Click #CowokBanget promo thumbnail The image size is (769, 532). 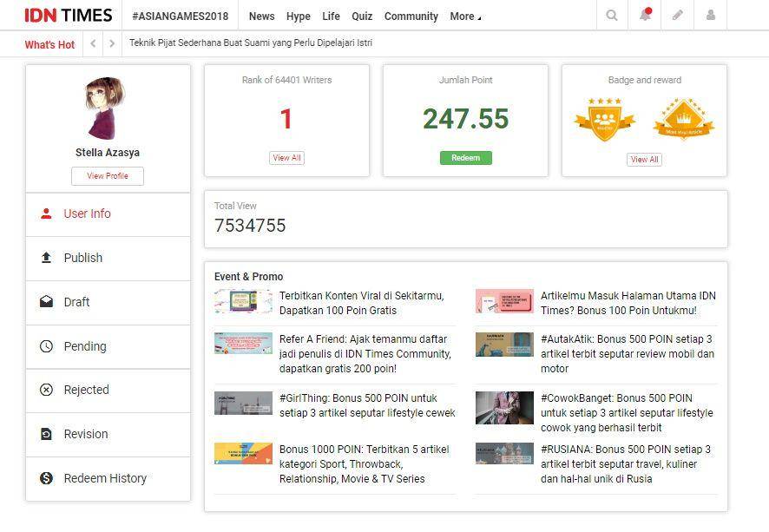tap(504, 407)
